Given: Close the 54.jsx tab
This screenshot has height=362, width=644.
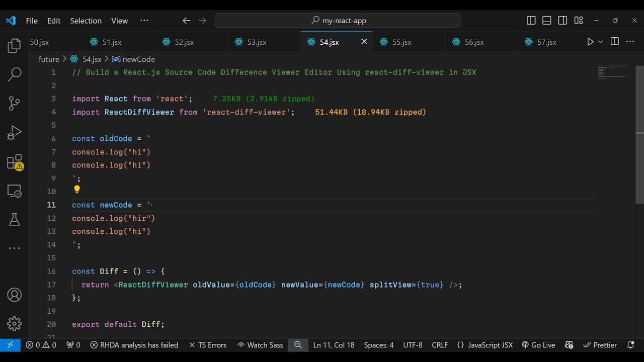Looking at the screenshot, I should (364, 42).
